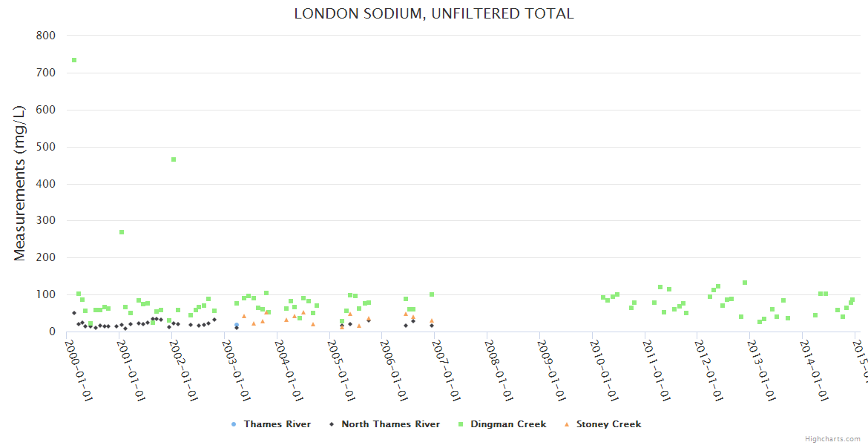Click the black diamond North Thames River legend marker
868x445 pixels.
pos(332,424)
